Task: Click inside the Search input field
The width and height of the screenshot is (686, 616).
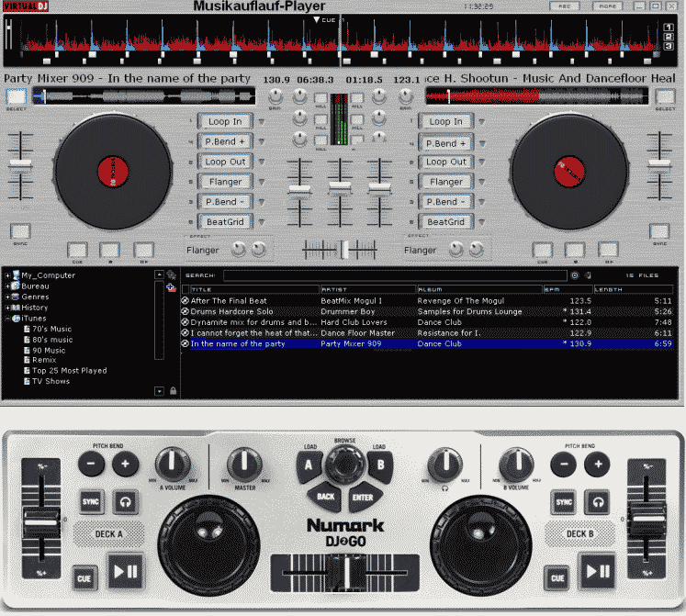Action: pyautogui.click(x=395, y=275)
